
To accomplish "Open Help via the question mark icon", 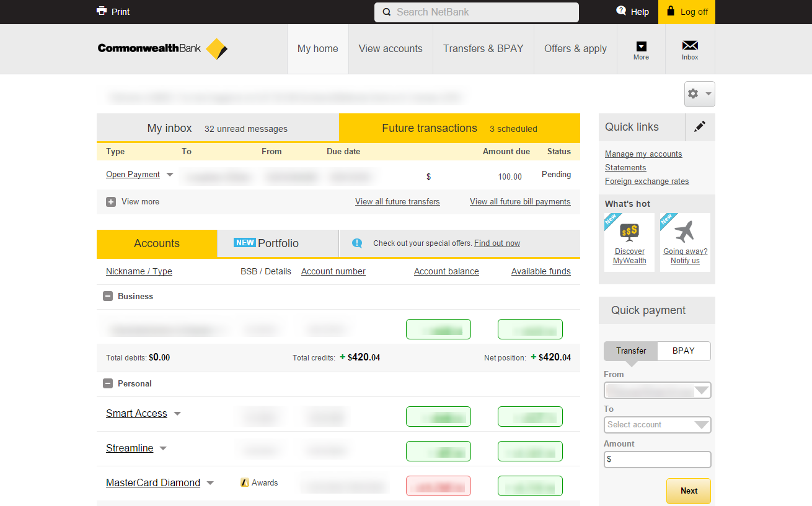I will 621,11.
